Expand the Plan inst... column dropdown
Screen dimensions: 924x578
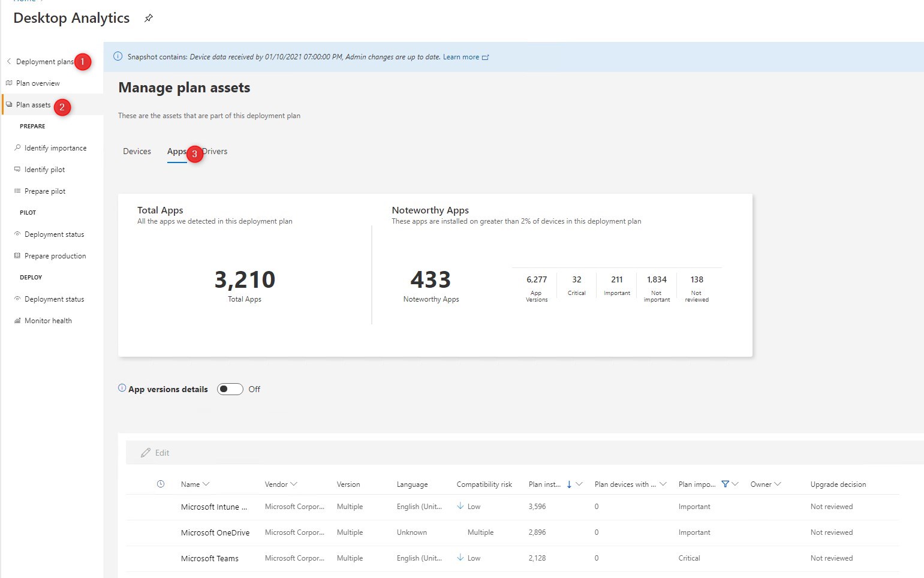(x=579, y=484)
